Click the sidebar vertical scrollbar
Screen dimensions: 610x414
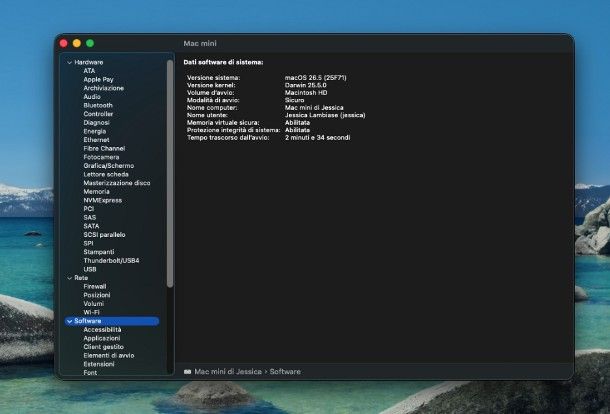pyautogui.click(x=170, y=174)
